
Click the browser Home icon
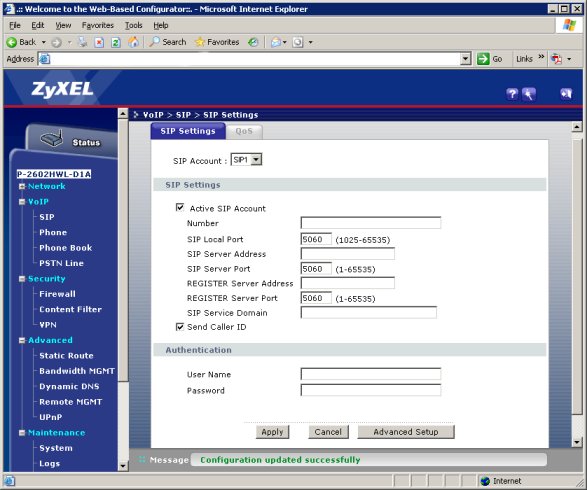point(133,42)
